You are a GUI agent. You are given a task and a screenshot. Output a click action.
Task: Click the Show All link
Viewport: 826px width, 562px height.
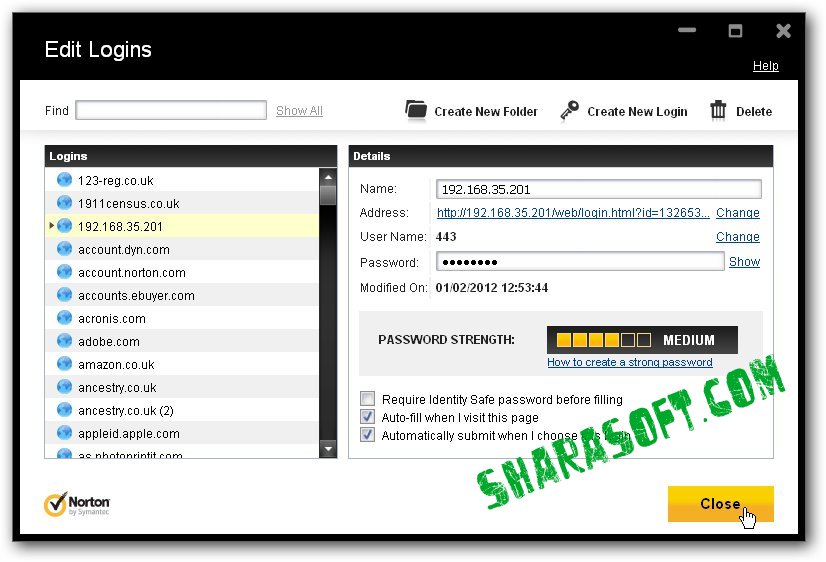299,111
